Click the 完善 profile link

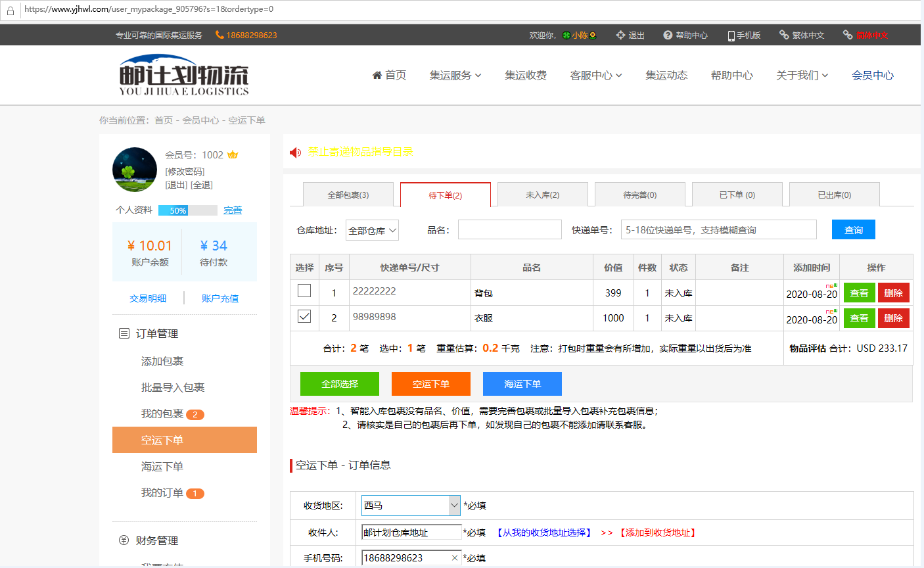tap(233, 210)
